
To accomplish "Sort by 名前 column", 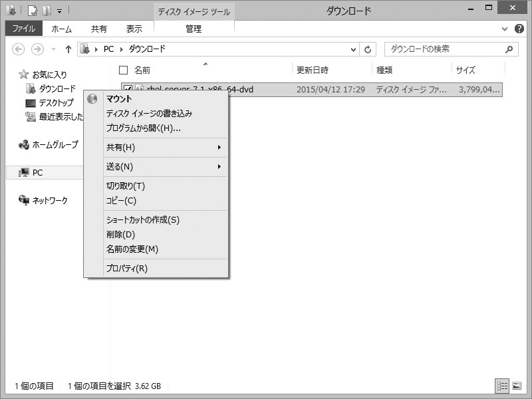I will pos(142,70).
